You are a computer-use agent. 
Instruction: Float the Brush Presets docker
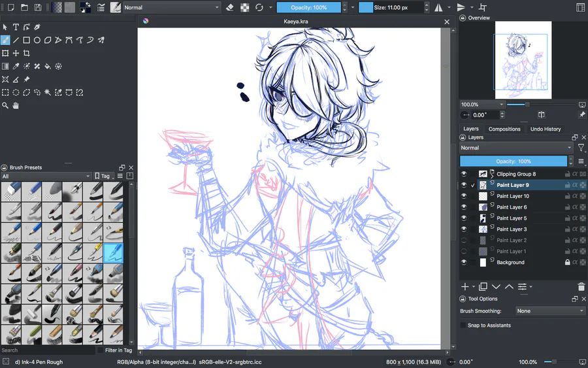(x=122, y=168)
